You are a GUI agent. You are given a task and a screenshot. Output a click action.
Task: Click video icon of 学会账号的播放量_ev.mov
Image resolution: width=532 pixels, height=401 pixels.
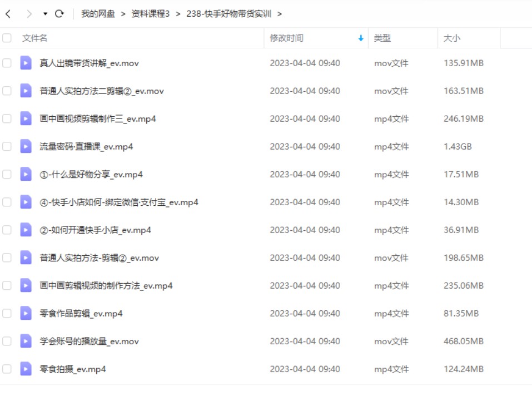(26, 341)
